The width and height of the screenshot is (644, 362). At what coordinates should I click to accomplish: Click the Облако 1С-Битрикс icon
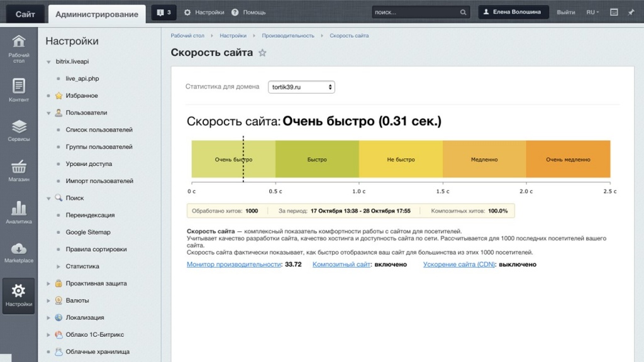coord(58,334)
